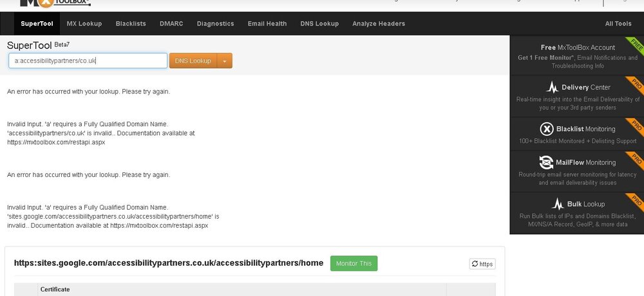Screen dimensions: 644x296
Task: Open the Free MxToolBox Account panel
Action: (576, 55)
